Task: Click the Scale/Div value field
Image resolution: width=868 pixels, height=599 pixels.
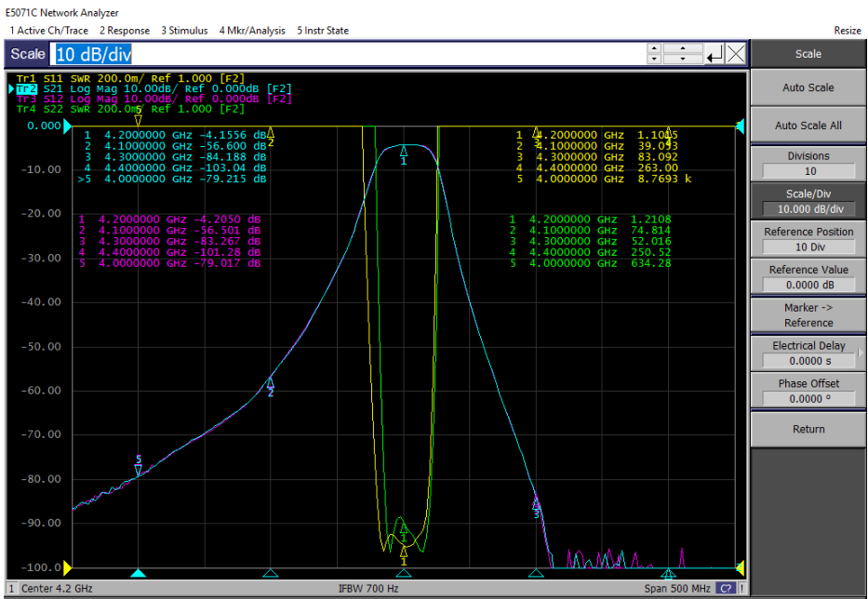Action: (808, 209)
